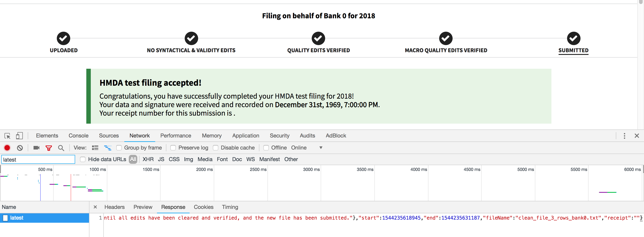The image size is (644, 237).
Task: Filter requests by XHR
Action: pos(148,159)
